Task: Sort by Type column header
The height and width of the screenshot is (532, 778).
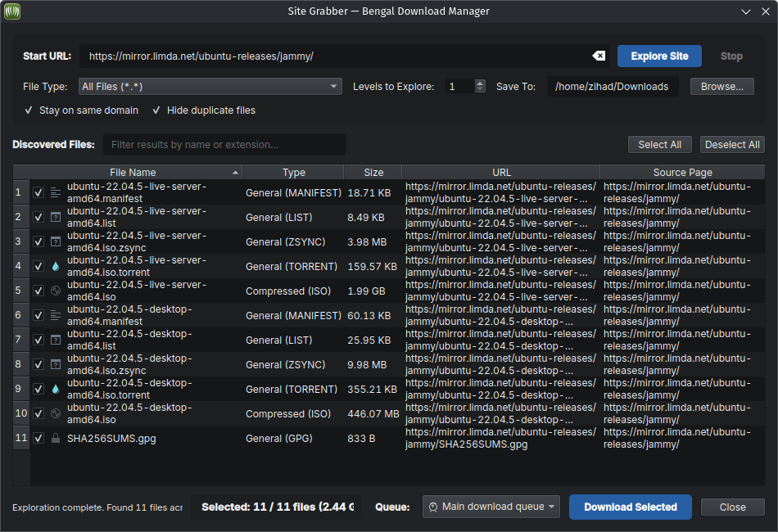Action: 293,172
